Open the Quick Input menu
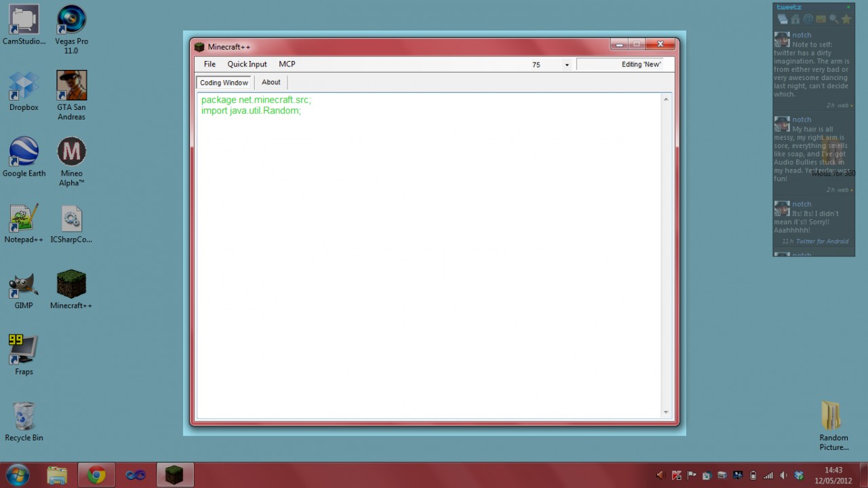 click(247, 64)
